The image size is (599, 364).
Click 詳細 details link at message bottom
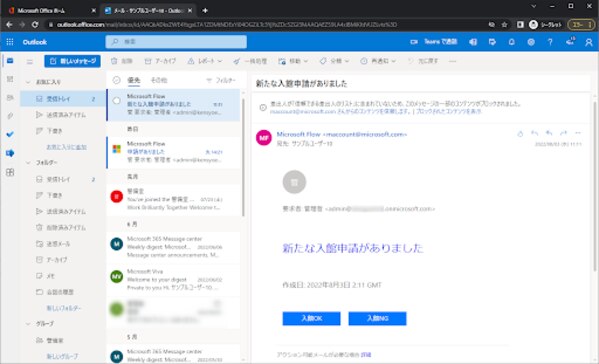[366, 355]
